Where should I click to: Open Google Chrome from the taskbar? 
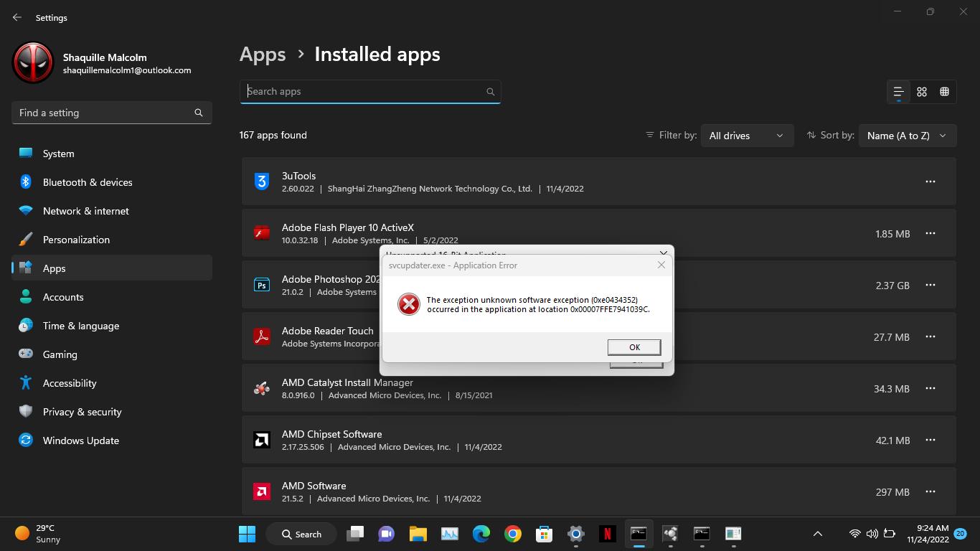pyautogui.click(x=512, y=534)
